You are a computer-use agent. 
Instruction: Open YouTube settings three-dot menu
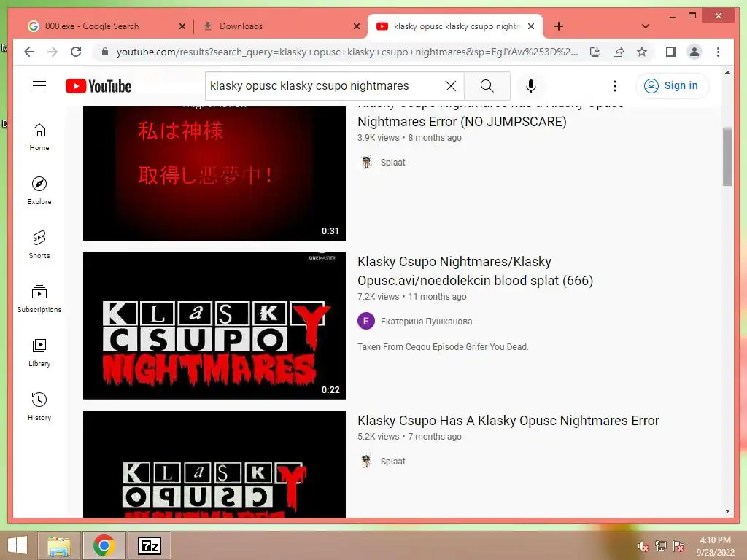(x=614, y=86)
